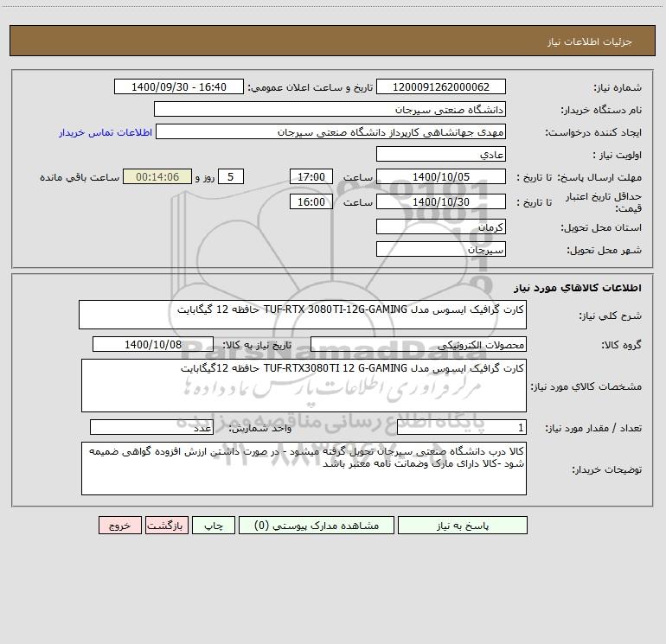This screenshot has width=666, height=644.
Task: Click the تعداد / مقدار مورد نیاز label
Action: (x=593, y=429)
